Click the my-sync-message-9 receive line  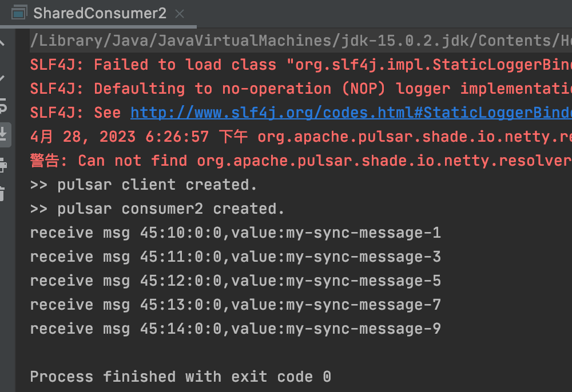[x=236, y=329]
